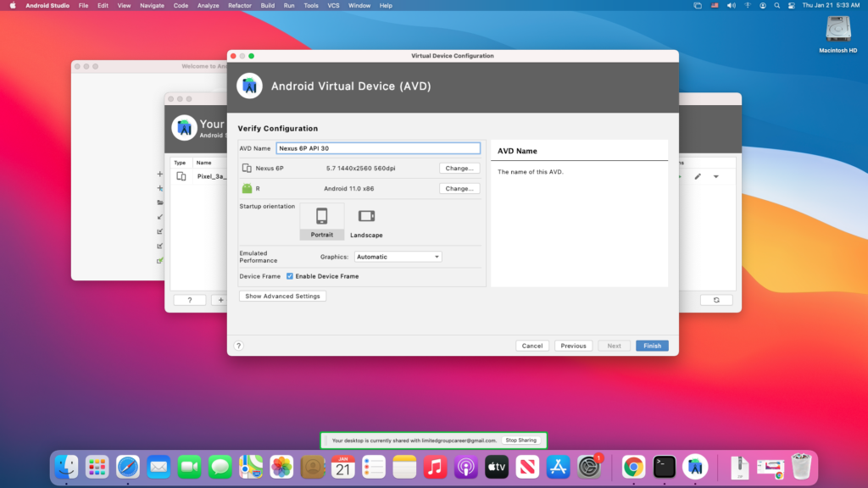Go back with the Previous button

(573, 346)
